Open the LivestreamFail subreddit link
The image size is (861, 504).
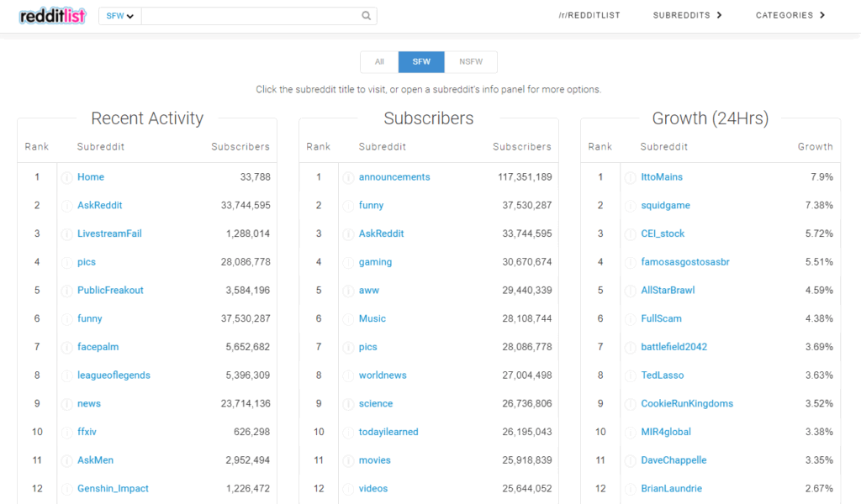(109, 234)
